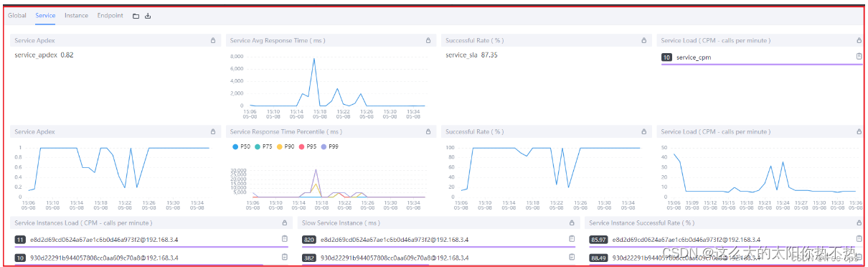Image resolution: width=868 pixels, height=267 pixels.
Task: Click lock icon on Service Avg Response Time panel
Action: [428, 40]
